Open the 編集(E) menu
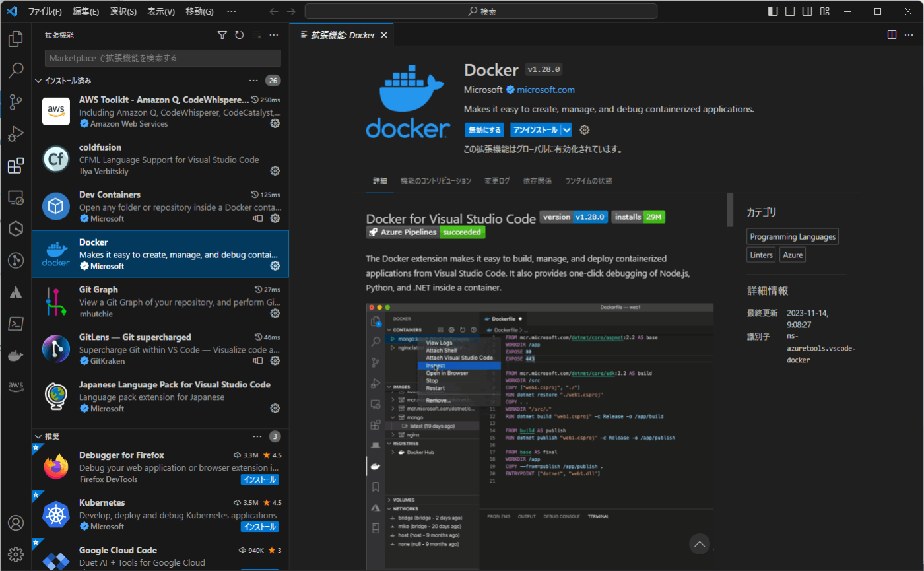The width and height of the screenshot is (924, 571). click(x=86, y=11)
